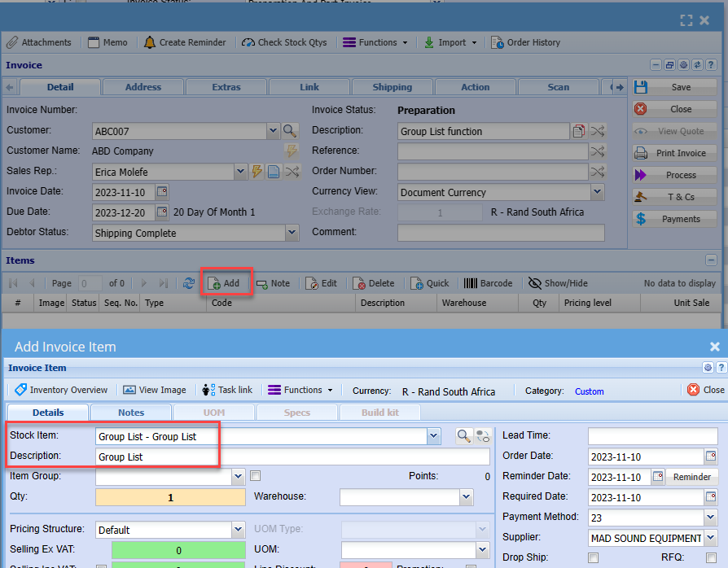Open the Invoice Date calendar picker
The image size is (728, 568).
pyautogui.click(x=161, y=192)
